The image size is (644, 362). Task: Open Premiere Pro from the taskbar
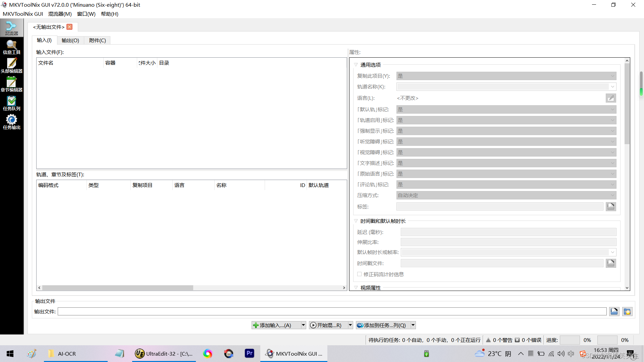pyautogui.click(x=250, y=353)
